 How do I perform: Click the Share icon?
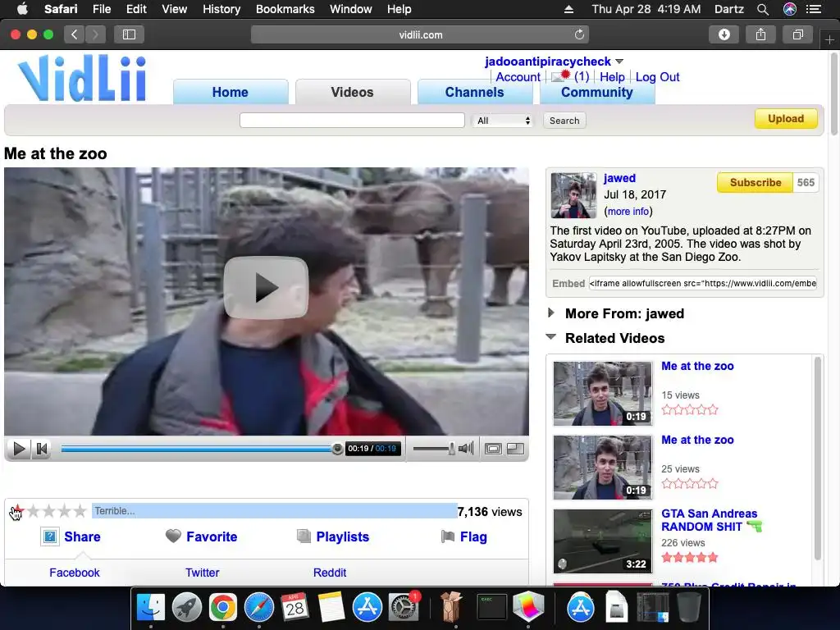tap(50, 536)
